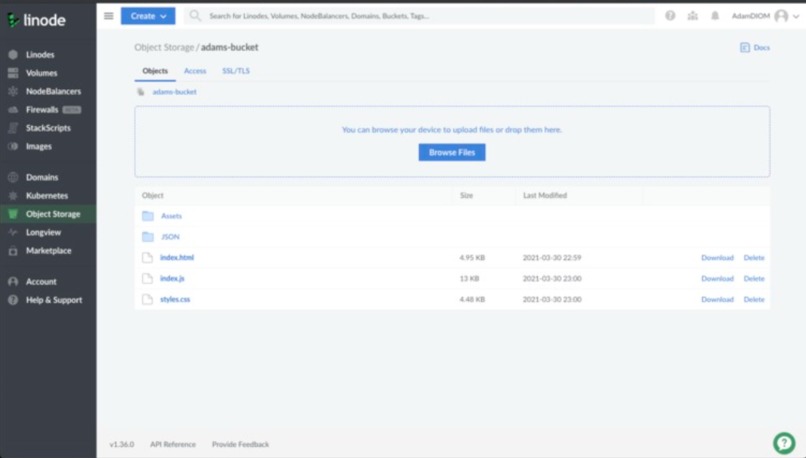Click the Docs document icon
The width and height of the screenshot is (806, 458).
point(745,48)
